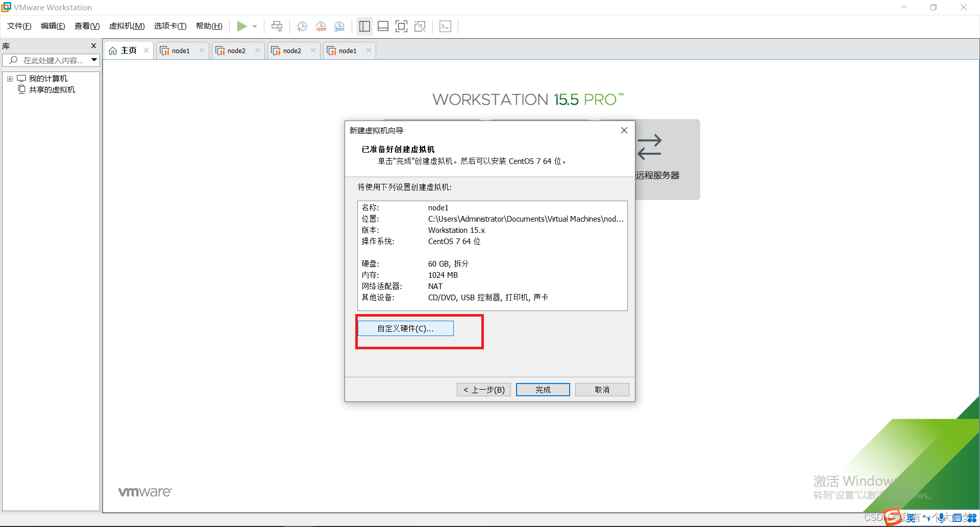The width and height of the screenshot is (980, 527).
Task: Open the snapshot manager icon
Action: 339,27
